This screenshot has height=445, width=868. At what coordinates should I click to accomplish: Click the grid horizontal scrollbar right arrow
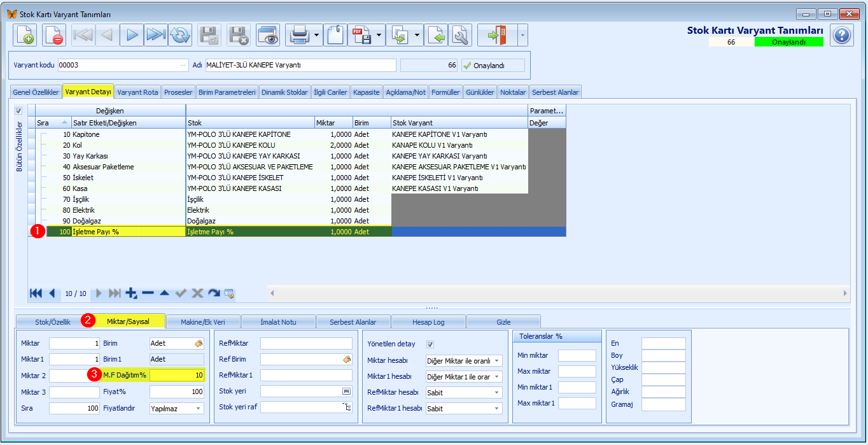coord(845,293)
